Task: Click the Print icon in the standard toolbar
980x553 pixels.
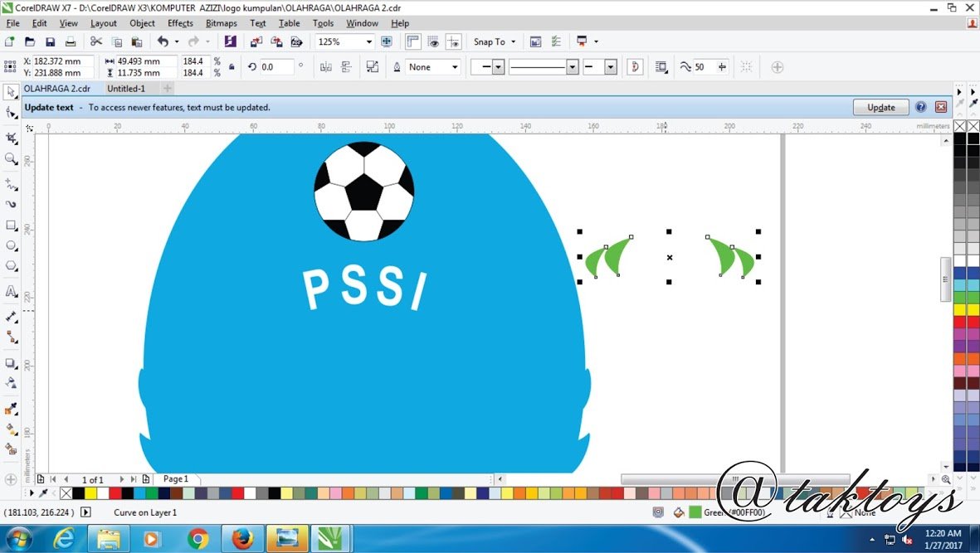Action: coord(71,41)
